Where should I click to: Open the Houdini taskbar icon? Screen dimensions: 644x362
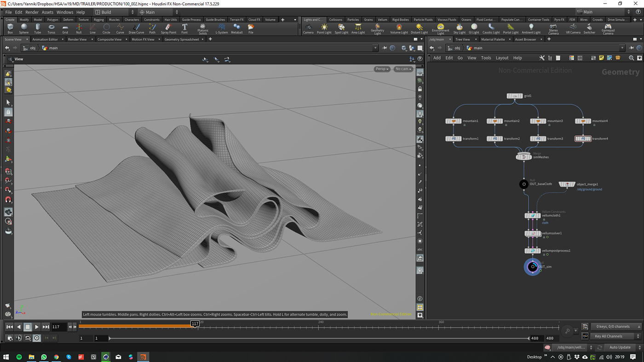(143, 357)
